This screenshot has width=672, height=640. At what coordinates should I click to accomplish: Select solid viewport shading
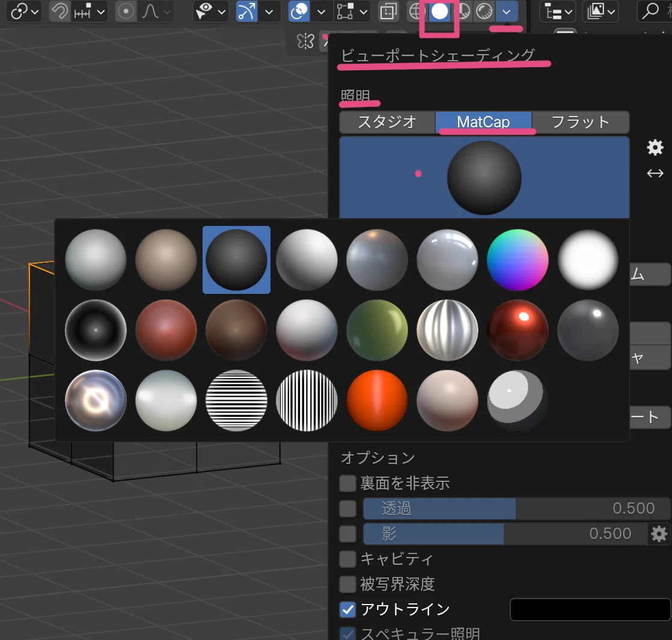439,11
